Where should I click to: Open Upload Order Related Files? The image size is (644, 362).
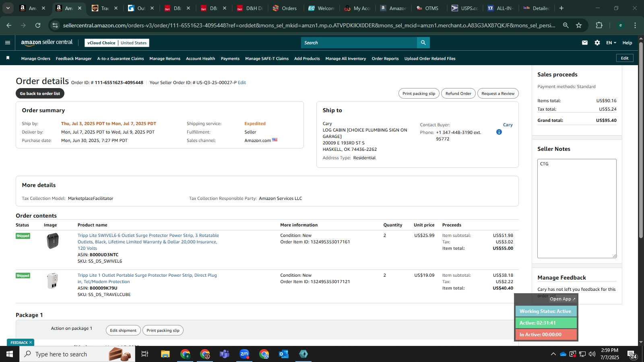point(430,58)
